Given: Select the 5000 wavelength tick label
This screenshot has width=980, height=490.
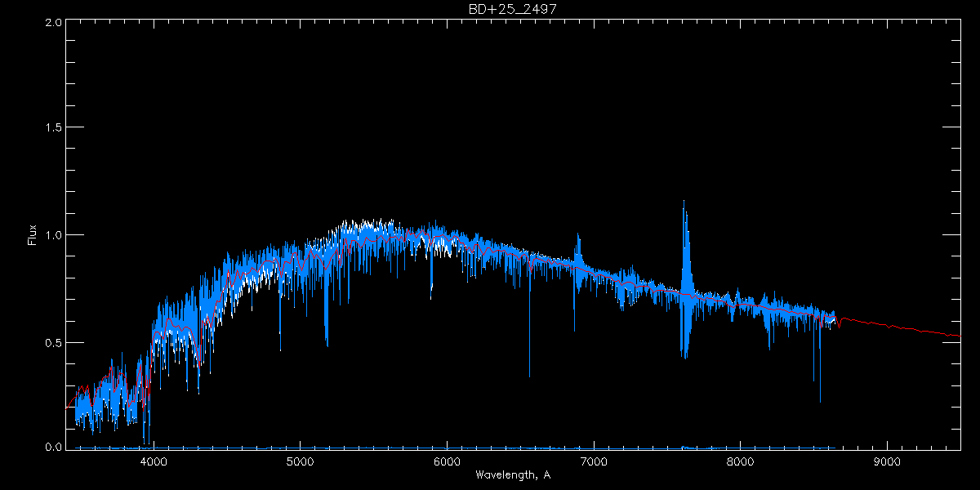Looking at the screenshot, I should point(300,461).
